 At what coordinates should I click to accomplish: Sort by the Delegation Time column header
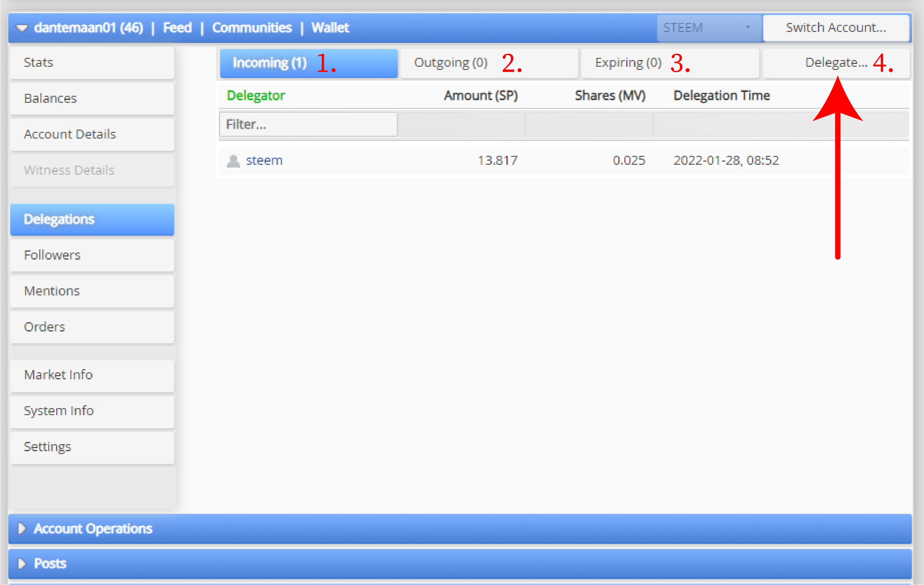(x=722, y=95)
